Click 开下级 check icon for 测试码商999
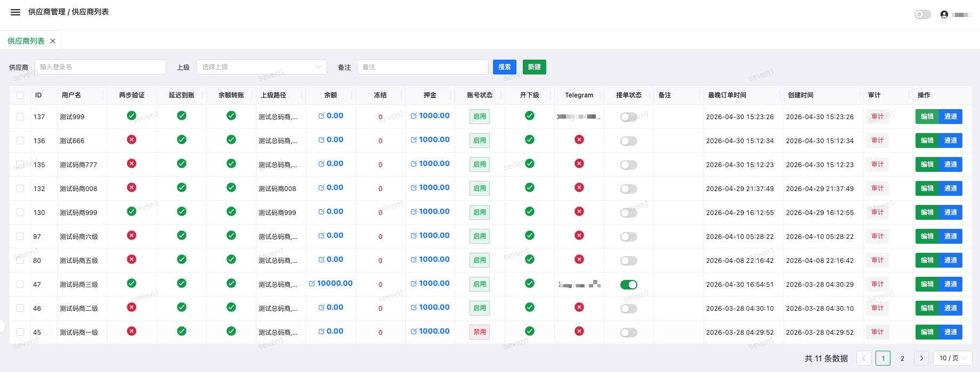 530,211
